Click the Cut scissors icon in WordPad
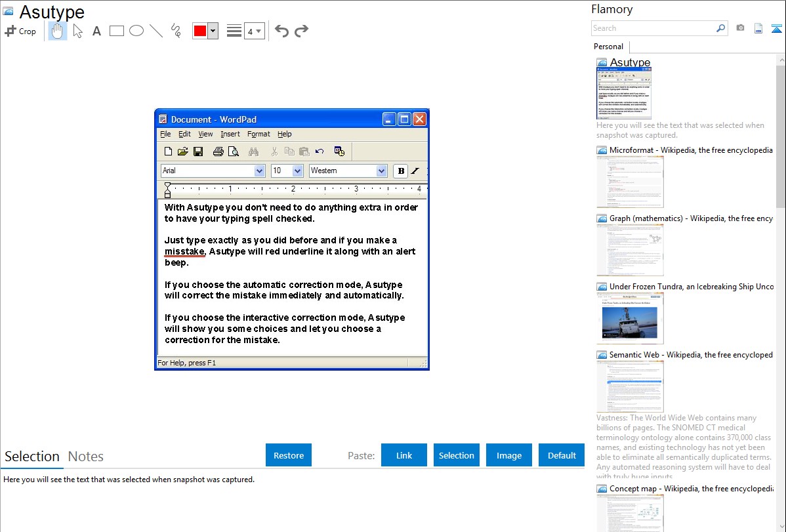 [274, 152]
